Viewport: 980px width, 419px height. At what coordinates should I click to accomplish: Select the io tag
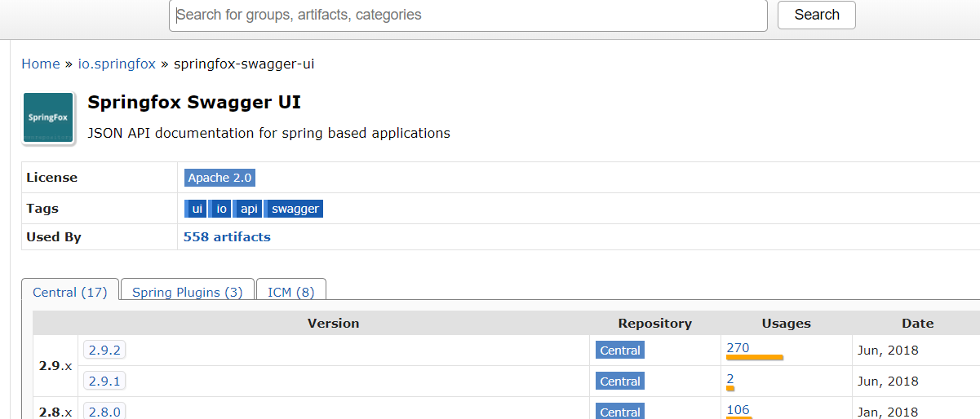click(221, 209)
